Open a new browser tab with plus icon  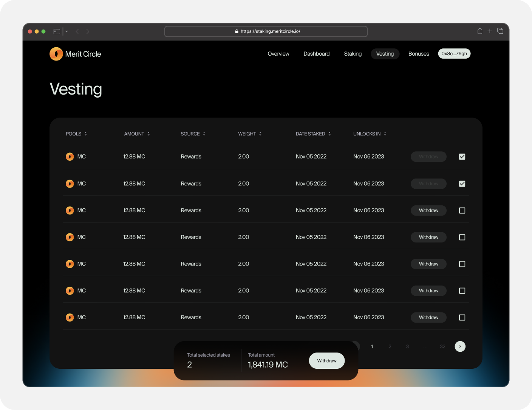click(x=490, y=31)
